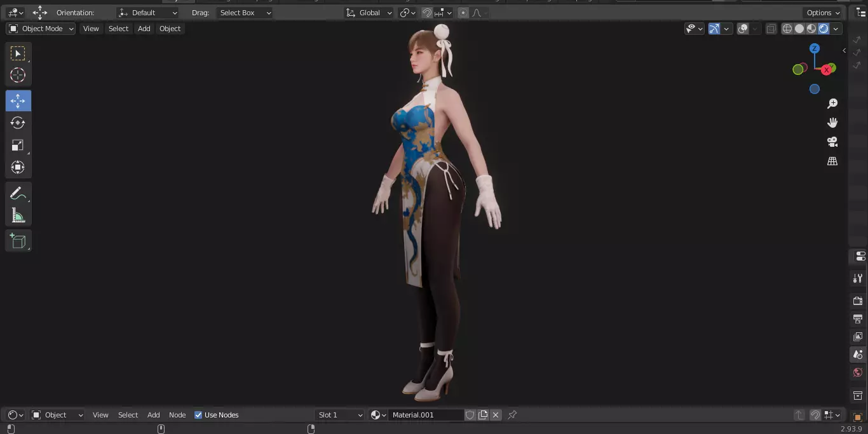Open the Slot 1 material slot dropdown
The width and height of the screenshot is (868, 434).
tap(340, 415)
